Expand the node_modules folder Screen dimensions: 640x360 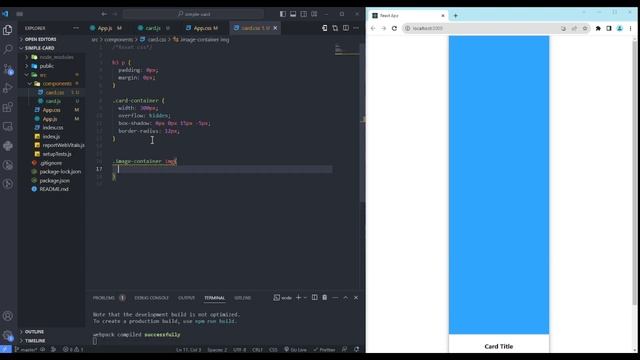click(56, 57)
